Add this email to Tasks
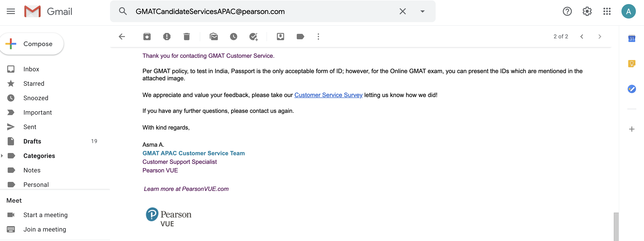644x241 pixels. pos(254,37)
